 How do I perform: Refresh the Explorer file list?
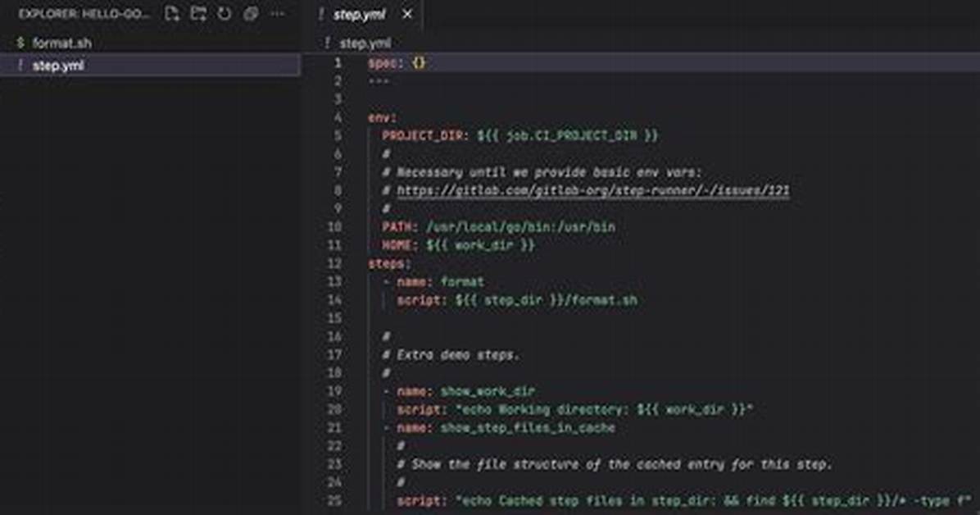click(225, 14)
